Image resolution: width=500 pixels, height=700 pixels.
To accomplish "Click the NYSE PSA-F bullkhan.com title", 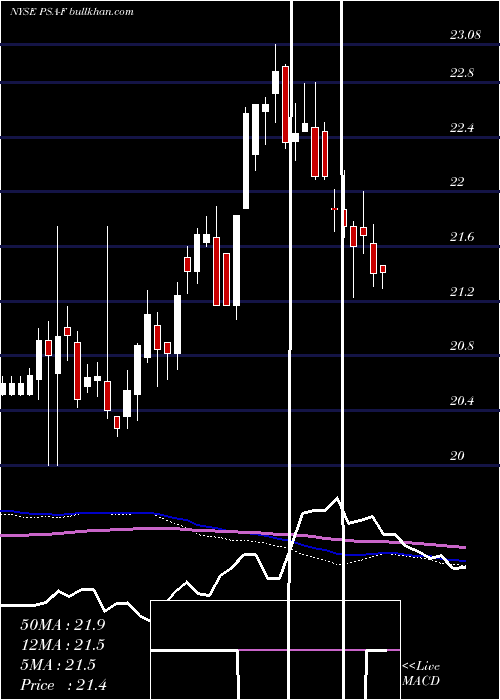I will 72,12.
